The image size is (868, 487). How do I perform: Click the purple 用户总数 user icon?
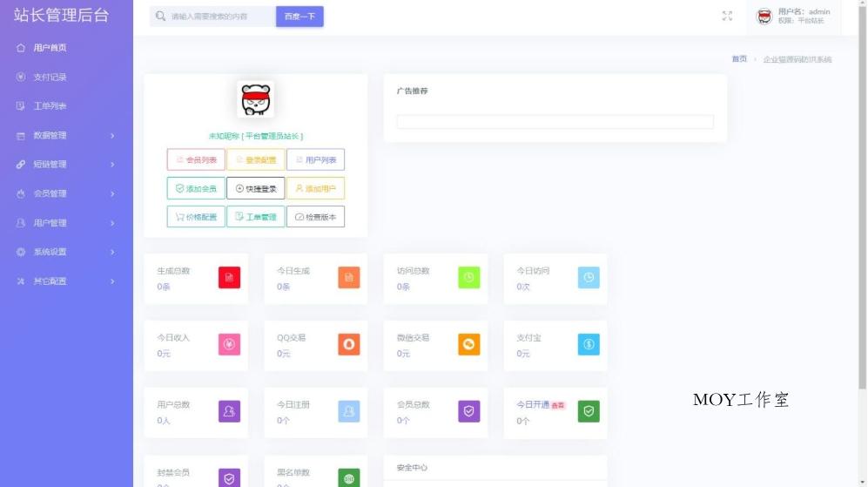[x=229, y=411]
